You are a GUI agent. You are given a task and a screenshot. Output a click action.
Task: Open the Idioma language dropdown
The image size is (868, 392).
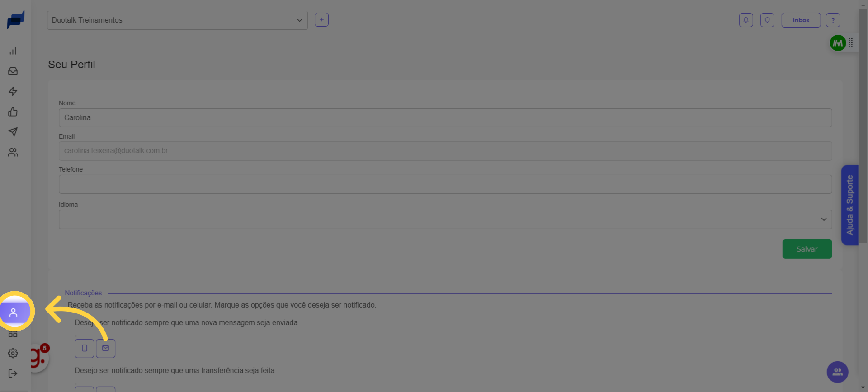pyautogui.click(x=445, y=219)
